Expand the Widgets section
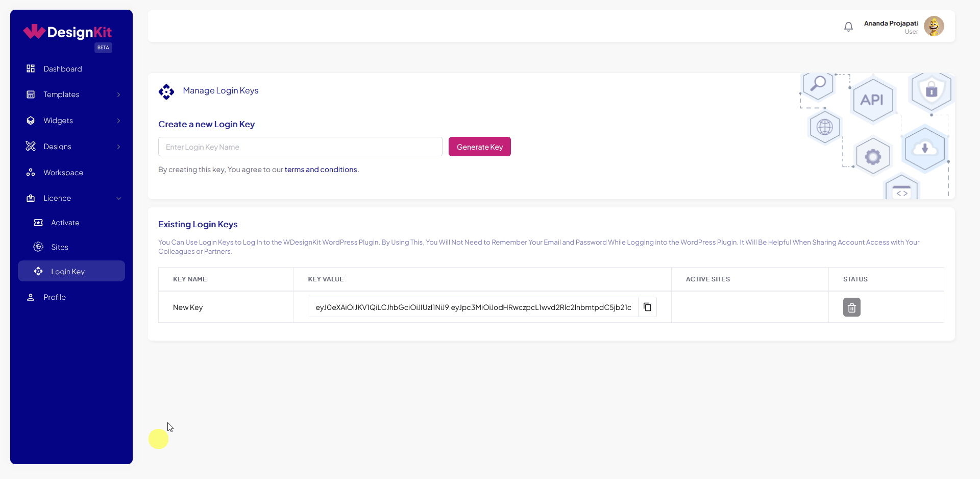The image size is (980, 479). tap(57, 121)
